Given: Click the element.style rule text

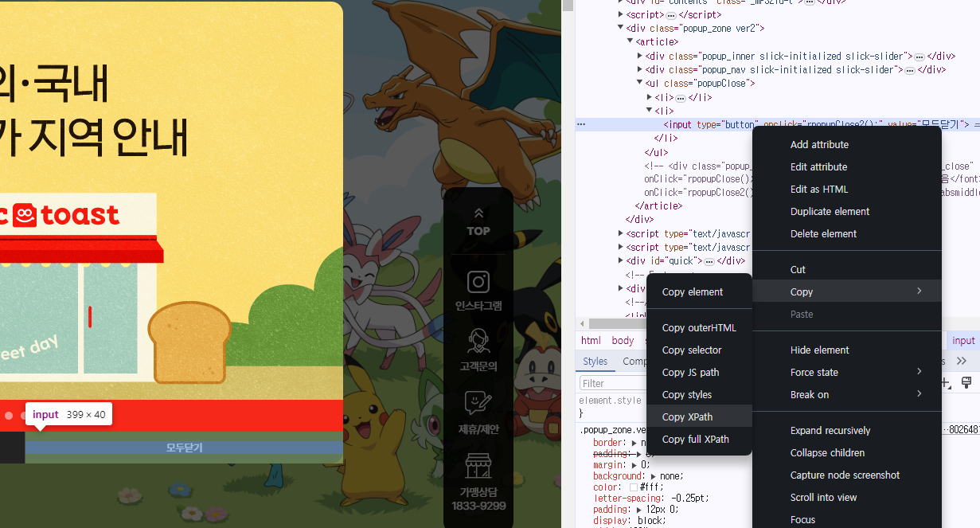Looking at the screenshot, I should coord(610,401).
